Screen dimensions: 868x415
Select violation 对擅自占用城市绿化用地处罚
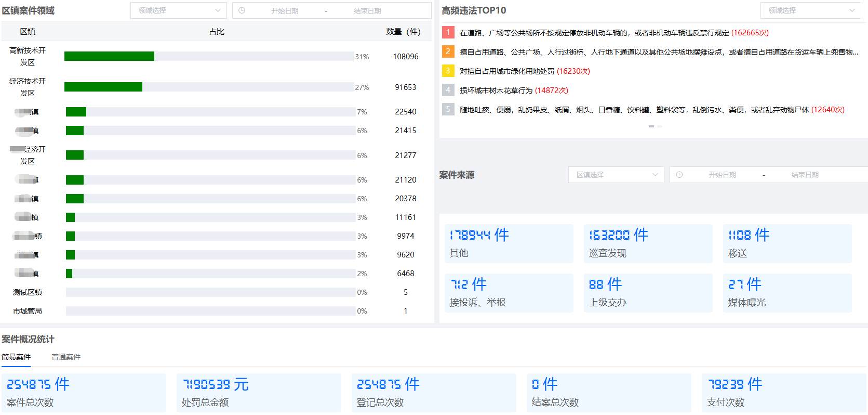tap(525, 71)
